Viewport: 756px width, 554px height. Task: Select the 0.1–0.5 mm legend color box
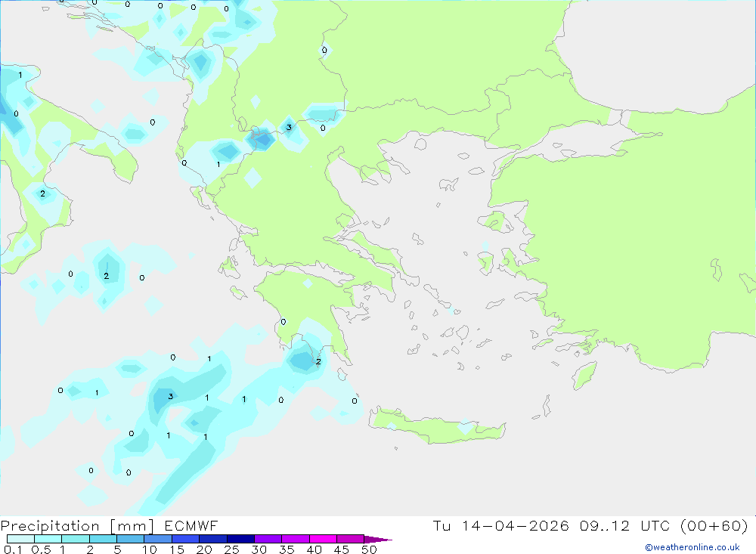pos(20,539)
